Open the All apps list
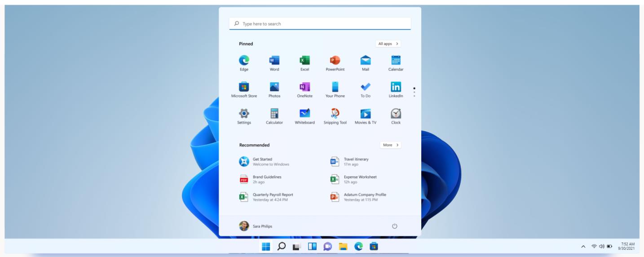This screenshot has width=644, height=257. pos(388,44)
